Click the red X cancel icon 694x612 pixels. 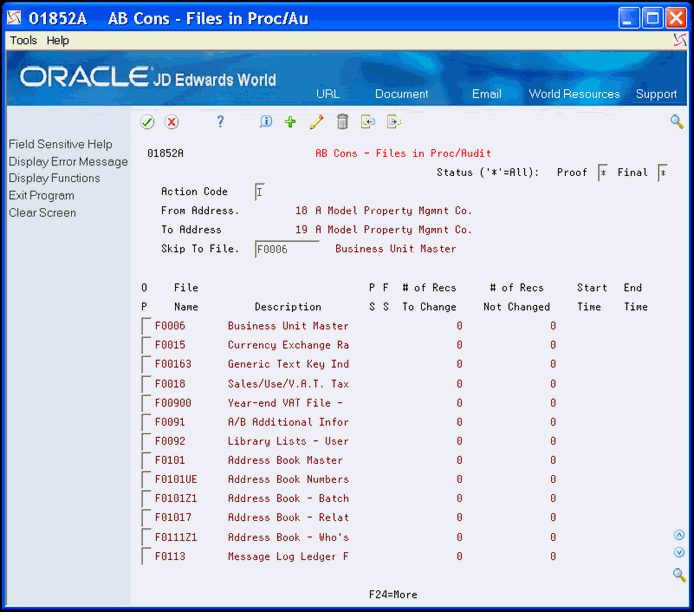point(171,122)
